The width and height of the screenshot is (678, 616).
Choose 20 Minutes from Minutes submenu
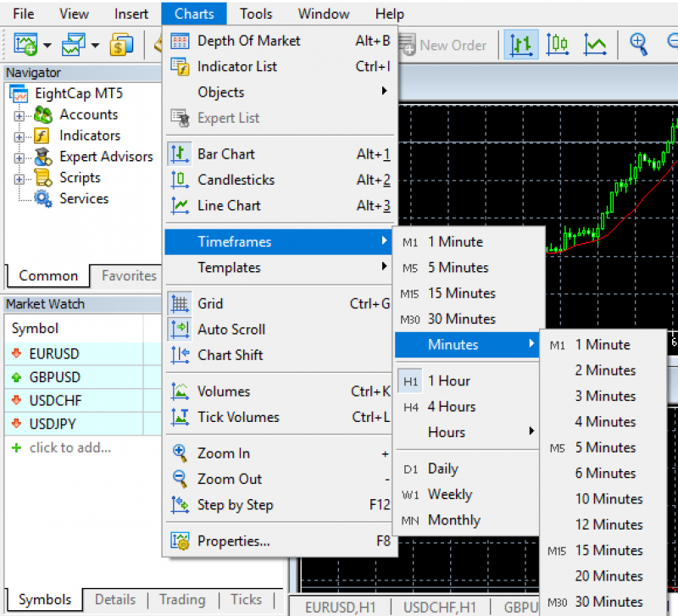(603, 576)
